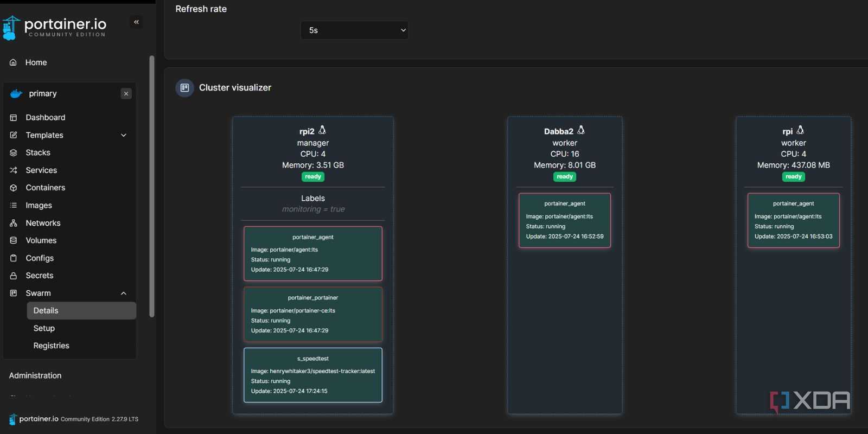
Task: Select portainer_agent card on Dabba2 node
Action: pos(565,220)
